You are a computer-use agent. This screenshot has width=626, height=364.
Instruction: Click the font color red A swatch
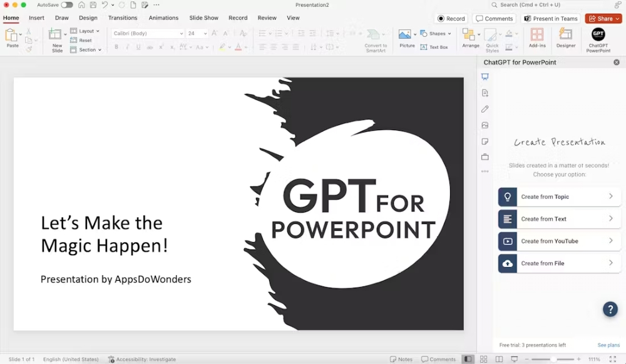point(238,47)
